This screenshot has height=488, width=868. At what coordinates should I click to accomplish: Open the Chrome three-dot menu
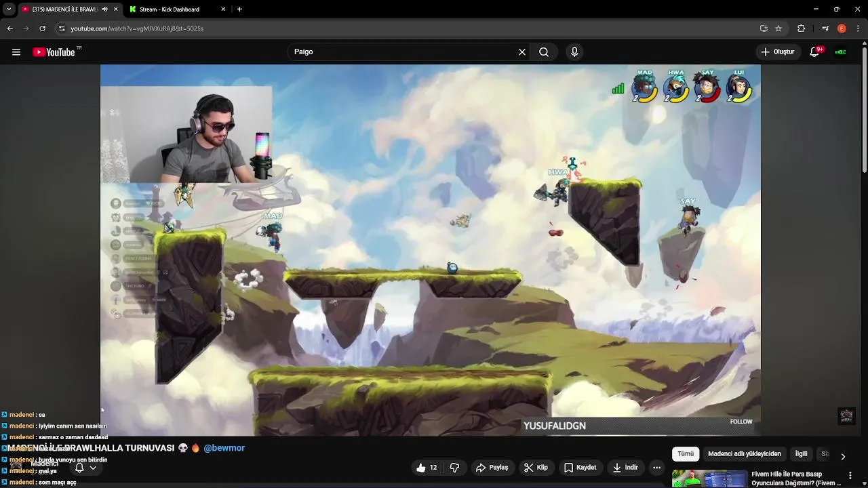858,28
